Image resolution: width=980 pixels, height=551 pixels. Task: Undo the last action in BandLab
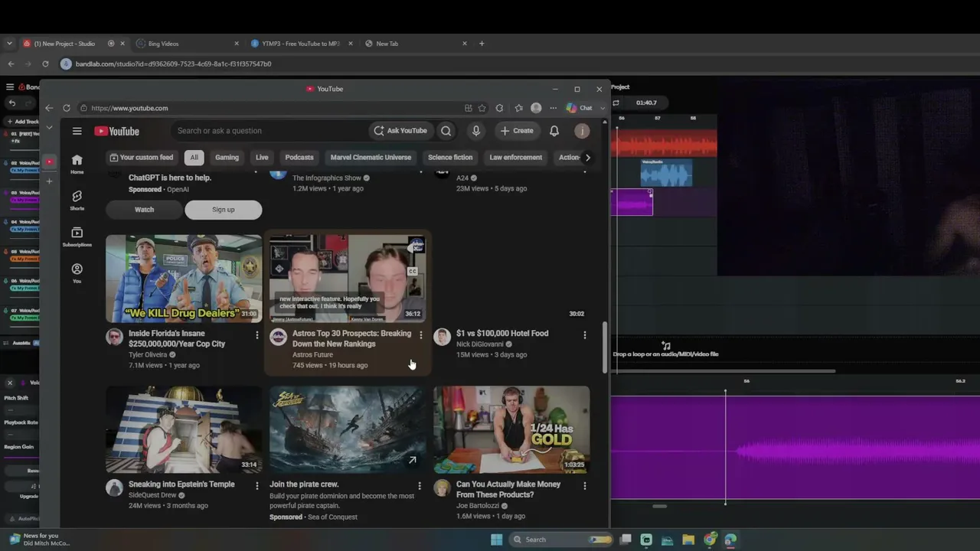(x=11, y=103)
